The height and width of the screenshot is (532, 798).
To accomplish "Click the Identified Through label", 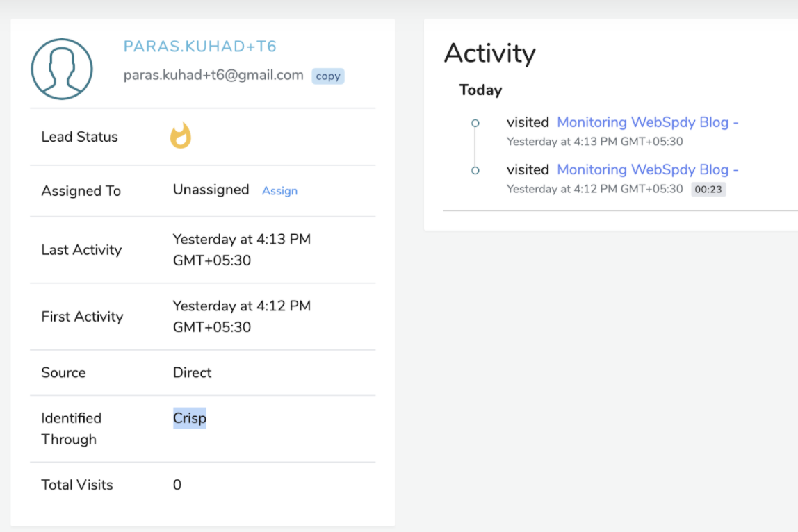I will [x=71, y=429].
